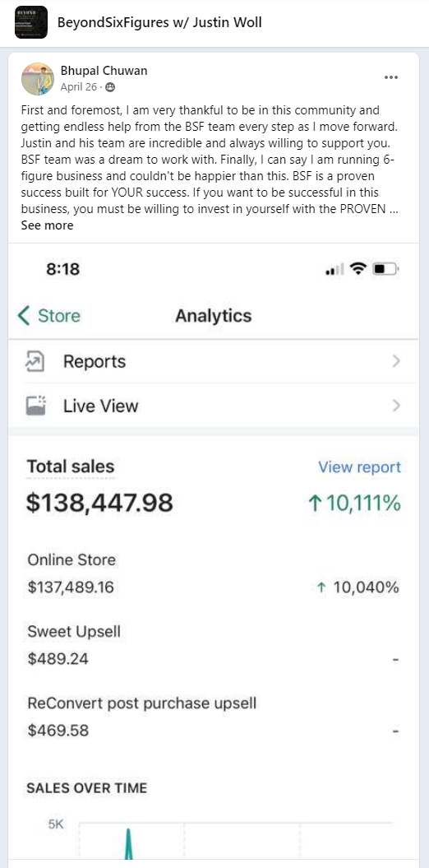Click the post audience group icon
This screenshot has width=429, height=868.
click(x=110, y=87)
